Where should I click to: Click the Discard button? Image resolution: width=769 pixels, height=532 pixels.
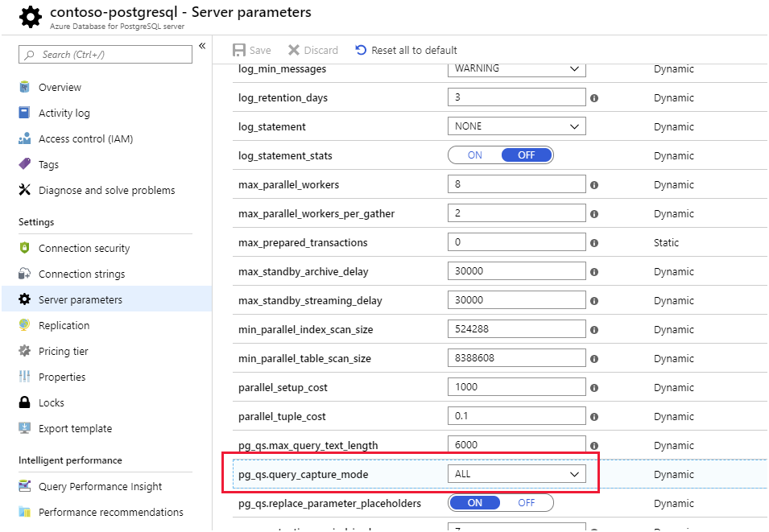313,50
